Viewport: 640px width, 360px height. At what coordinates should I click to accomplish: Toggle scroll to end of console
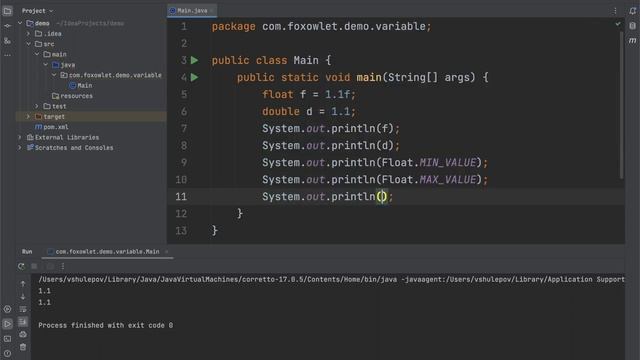point(23,322)
